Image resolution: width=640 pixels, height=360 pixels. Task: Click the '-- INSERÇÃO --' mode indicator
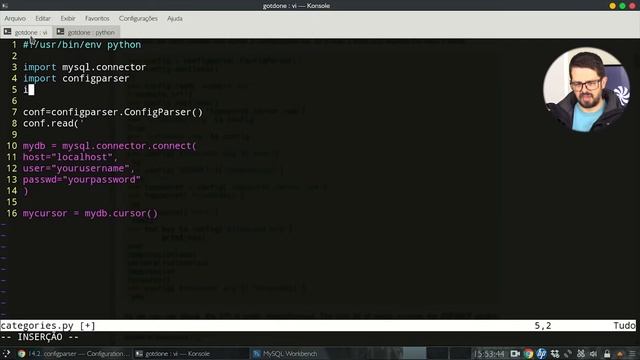pos(40,337)
